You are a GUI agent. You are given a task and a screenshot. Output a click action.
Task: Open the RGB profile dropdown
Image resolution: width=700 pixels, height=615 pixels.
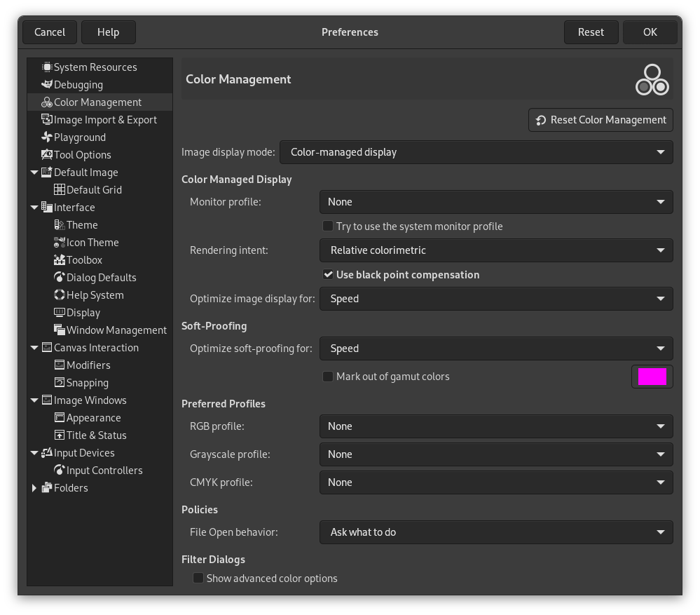[496, 426]
